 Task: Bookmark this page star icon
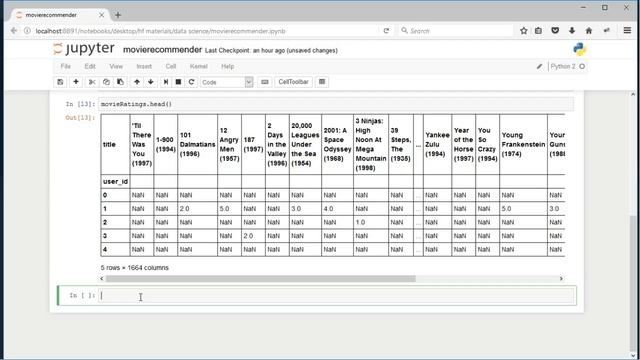coord(524,31)
